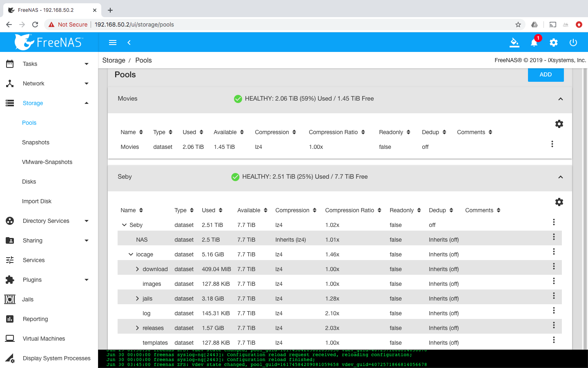Expand the releases dataset node
Viewport: 588px width, 368px height.
pyautogui.click(x=138, y=328)
